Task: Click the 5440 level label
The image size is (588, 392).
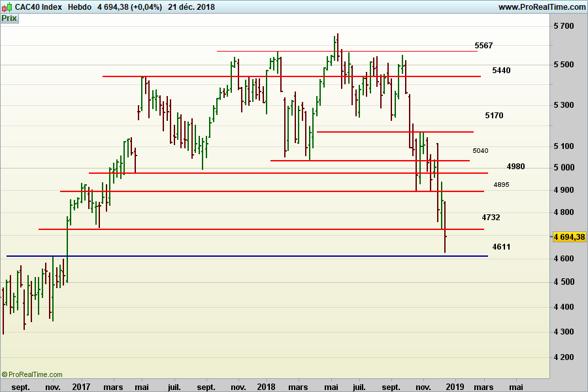Action: pyautogui.click(x=501, y=70)
